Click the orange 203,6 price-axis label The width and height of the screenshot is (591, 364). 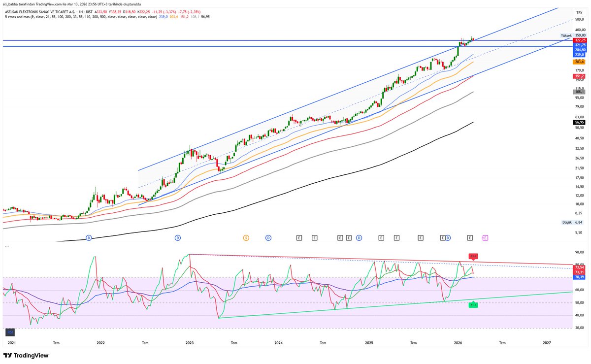579,62
